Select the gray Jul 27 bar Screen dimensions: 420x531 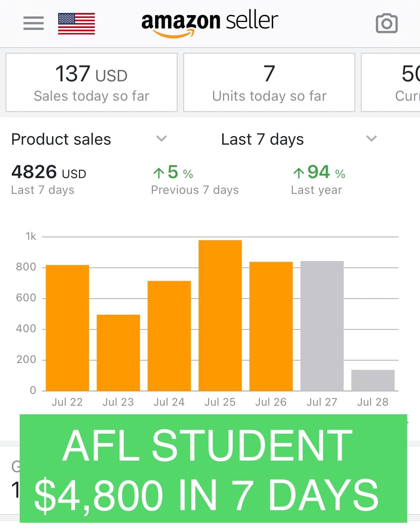[x=322, y=326]
